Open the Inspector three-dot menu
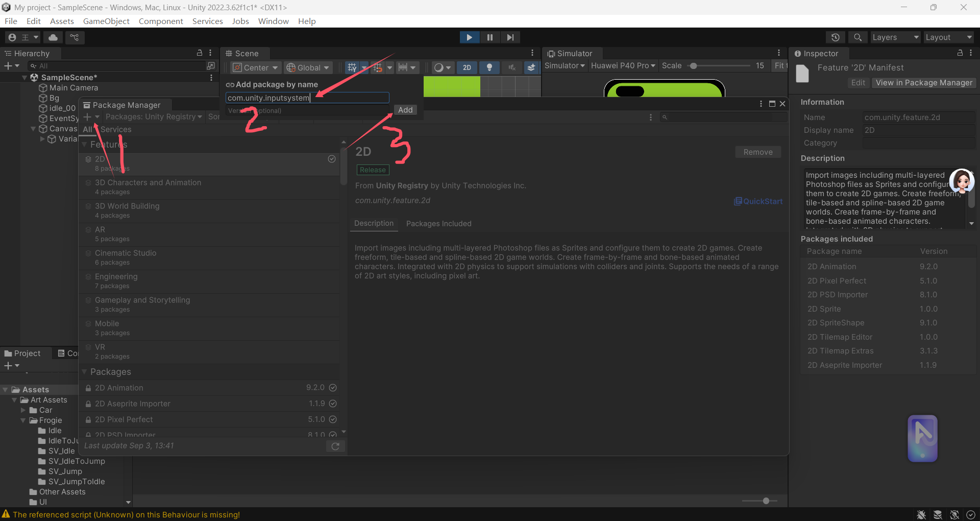Screen dimensions: 980x521 (x=971, y=53)
